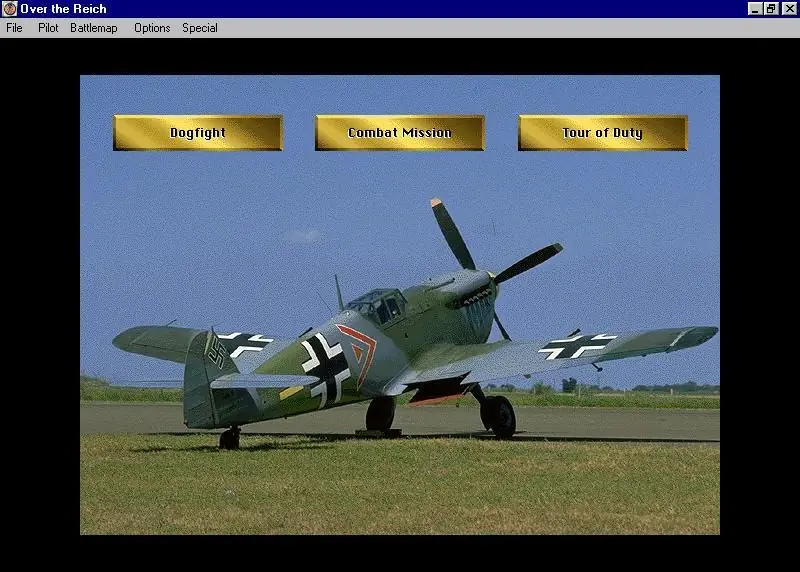Viewport: 800px width, 572px height.
Task: Click the Combat Mission button
Action: pyautogui.click(x=399, y=133)
